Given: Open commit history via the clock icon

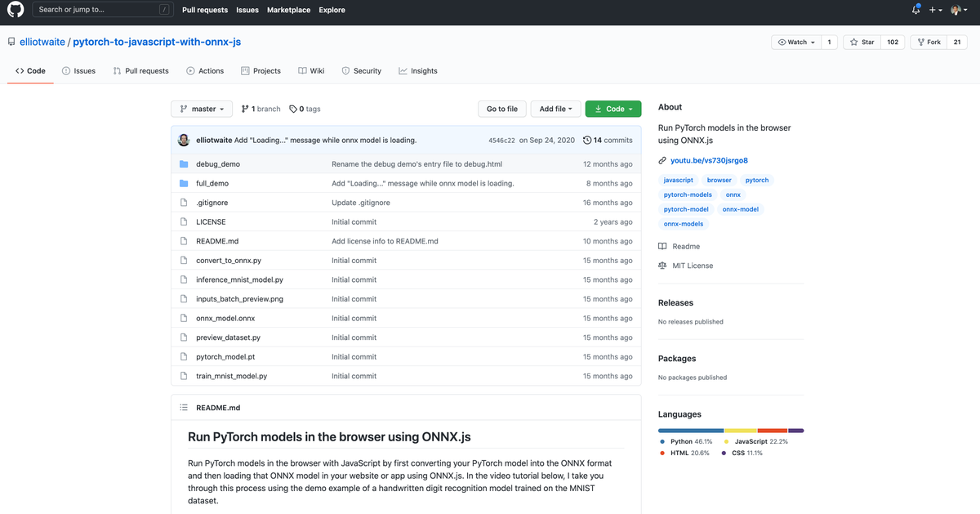Looking at the screenshot, I should pos(588,140).
